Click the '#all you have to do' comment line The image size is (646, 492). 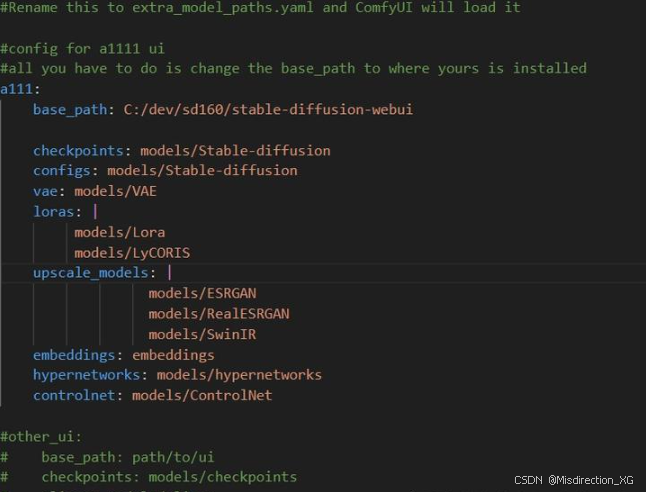293,68
